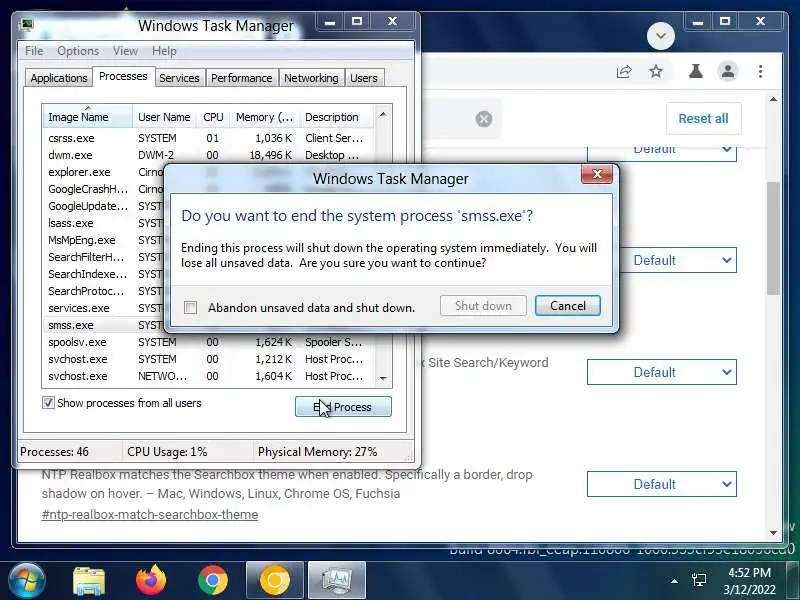Switch to Performance tab
The image size is (800, 600).
click(241, 78)
